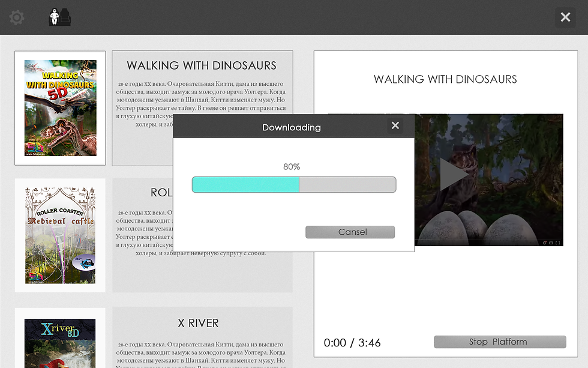Screen dimensions: 588x368
Task: Open the settings gear icon
Action: [17, 17]
